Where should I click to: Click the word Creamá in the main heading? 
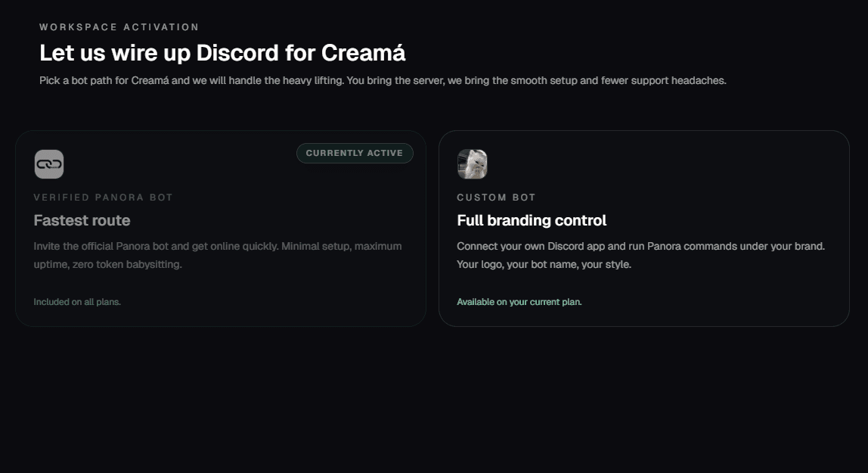[364, 53]
